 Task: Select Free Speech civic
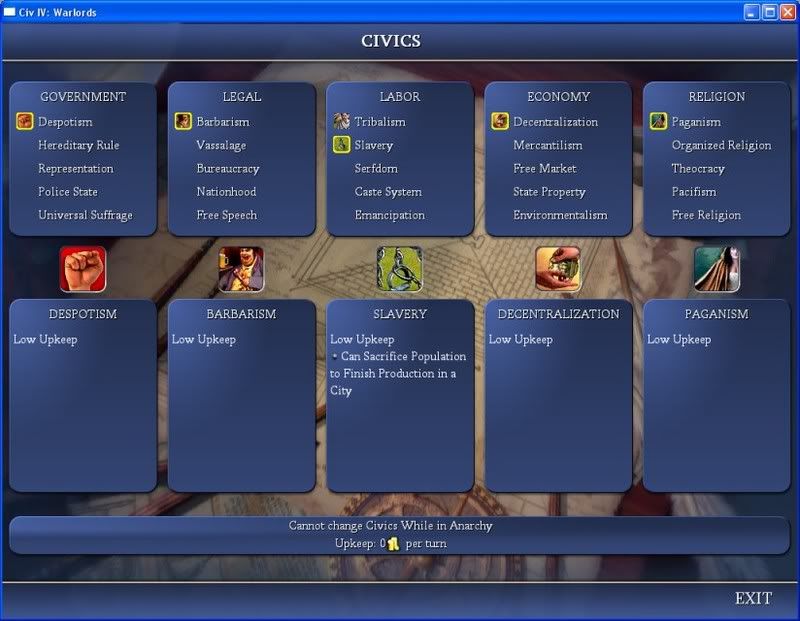click(227, 215)
